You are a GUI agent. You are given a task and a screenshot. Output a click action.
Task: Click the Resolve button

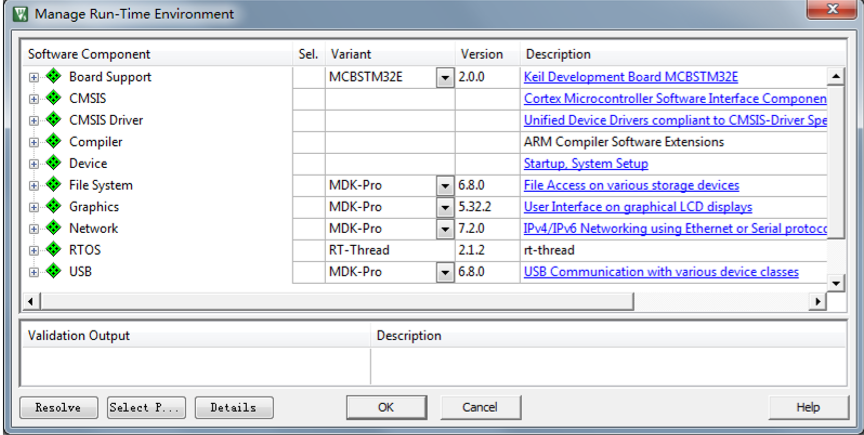click(58, 407)
